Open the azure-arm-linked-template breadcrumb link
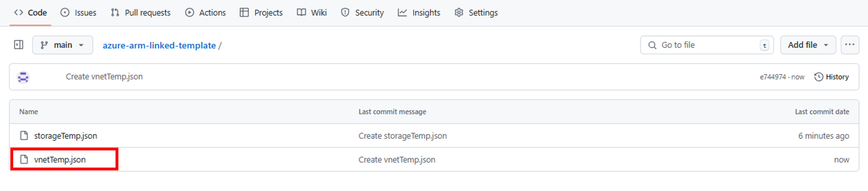The width and height of the screenshot is (868, 191). pyautogui.click(x=159, y=45)
